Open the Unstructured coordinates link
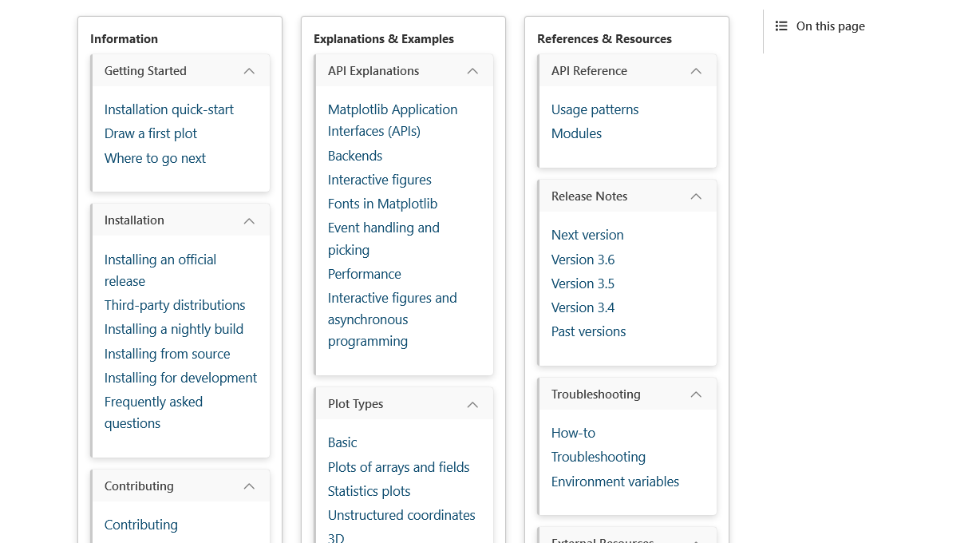The width and height of the screenshot is (980, 543). [x=401, y=515]
